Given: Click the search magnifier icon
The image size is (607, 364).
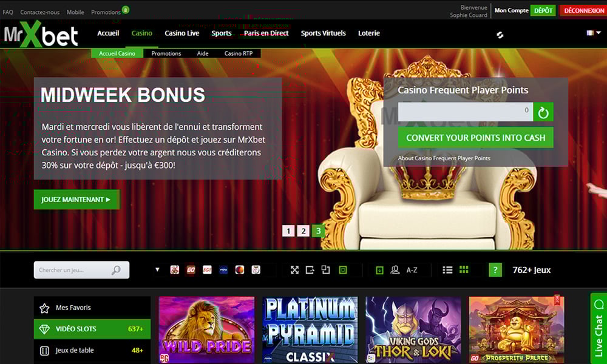Looking at the screenshot, I should coord(116,270).
